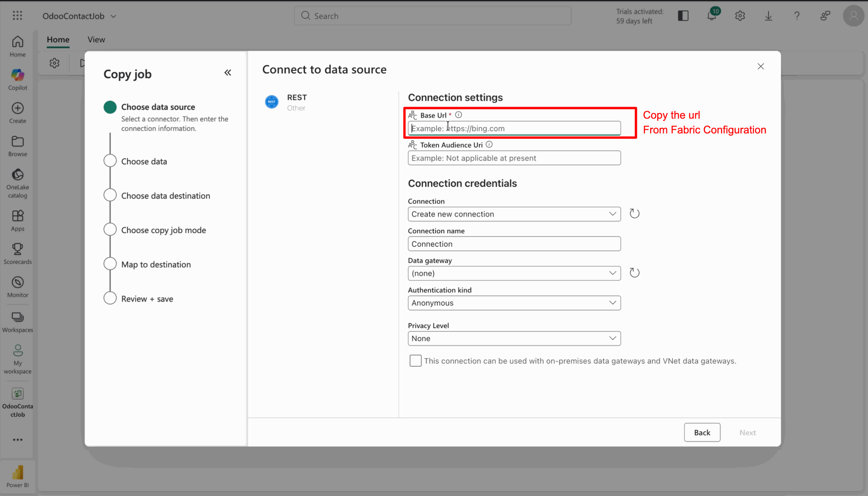Select the Home ribbon tab

(58, 39)
